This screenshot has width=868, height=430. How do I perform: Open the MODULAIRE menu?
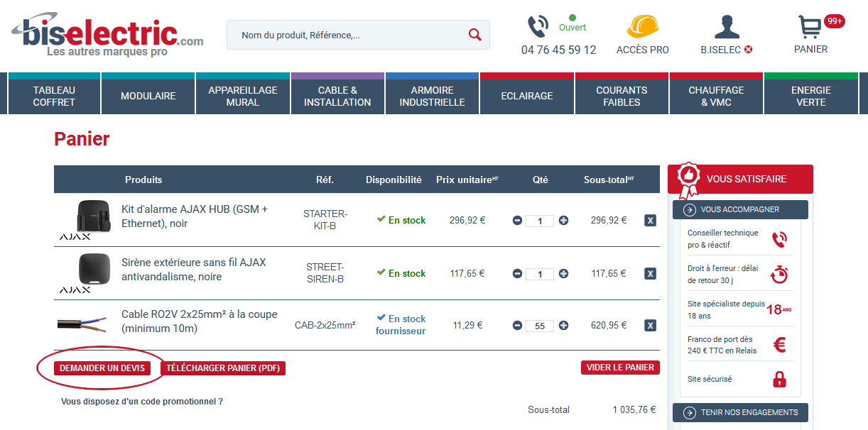148,96
